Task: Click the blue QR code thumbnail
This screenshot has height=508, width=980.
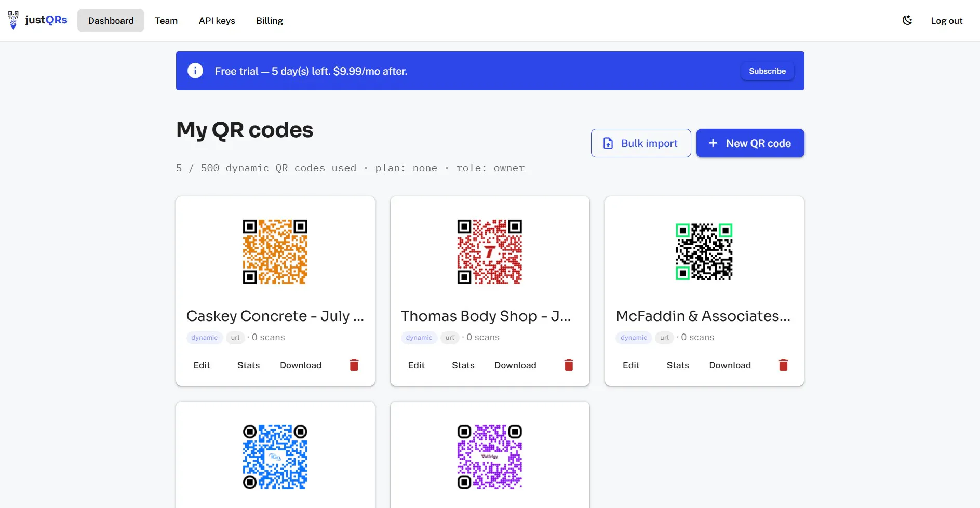Action: (x=275, y=457)
